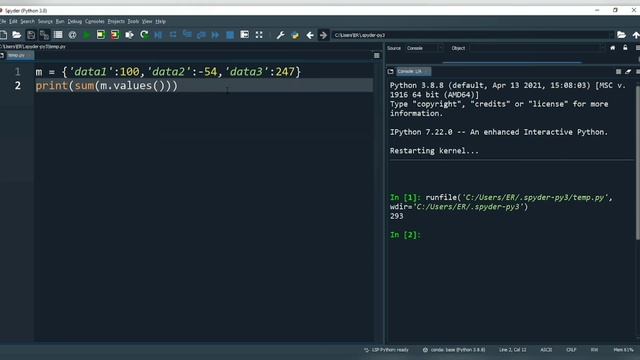Open the Search menu
This screenshot has width=640, height=360.
coord(27,21)
